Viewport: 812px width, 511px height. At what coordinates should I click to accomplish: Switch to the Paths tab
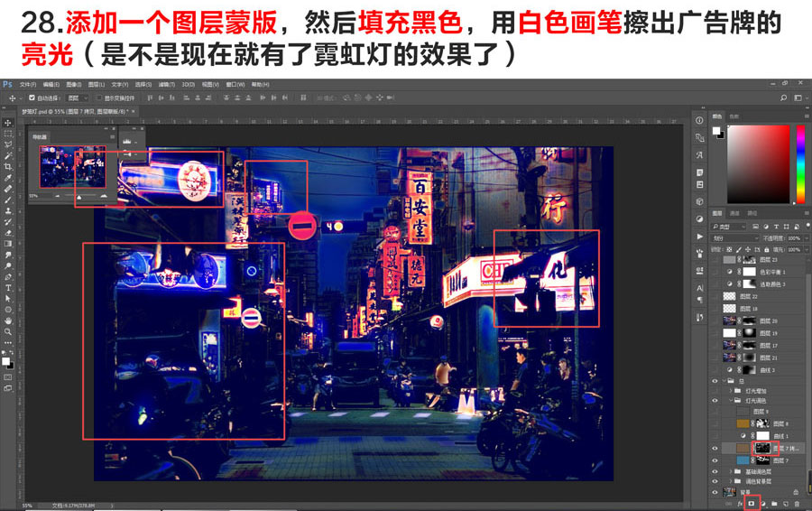[752, 213]
